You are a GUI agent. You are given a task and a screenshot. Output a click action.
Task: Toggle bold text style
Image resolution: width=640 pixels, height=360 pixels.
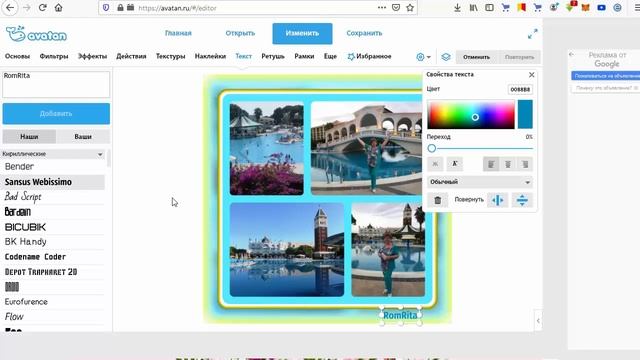[435, 164]
